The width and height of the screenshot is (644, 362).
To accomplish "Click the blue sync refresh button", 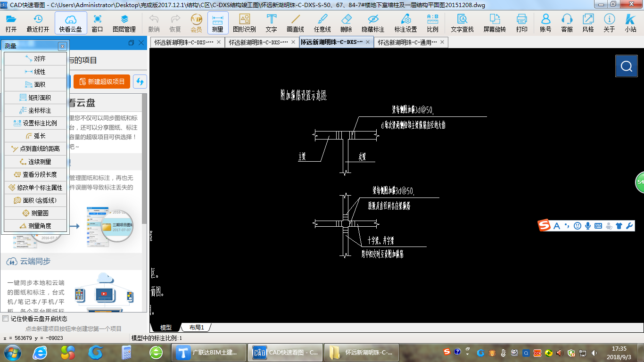I will tap(140, 82).
